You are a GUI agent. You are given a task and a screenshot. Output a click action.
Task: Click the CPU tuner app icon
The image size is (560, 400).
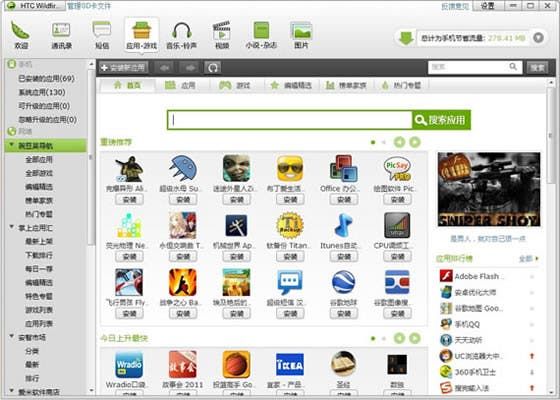(x=397, y=226)
